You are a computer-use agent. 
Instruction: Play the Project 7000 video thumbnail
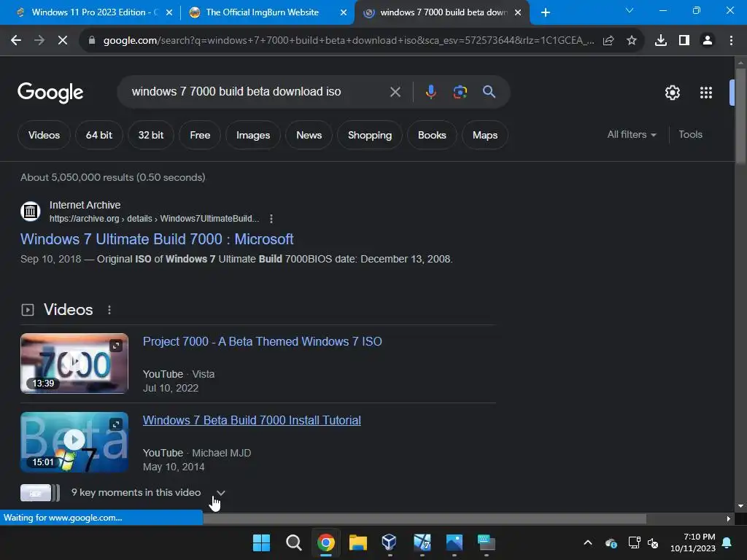[x=74, y=363]
